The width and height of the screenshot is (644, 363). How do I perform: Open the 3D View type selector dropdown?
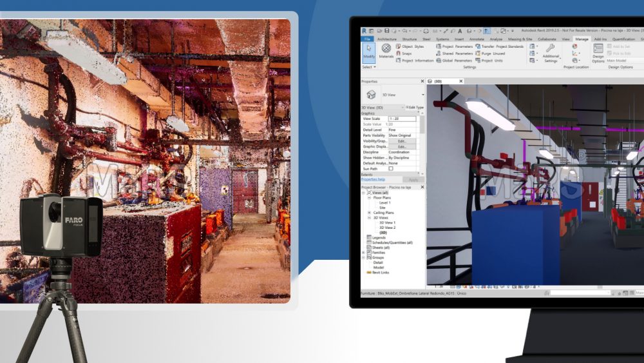(x=422, y=95)
